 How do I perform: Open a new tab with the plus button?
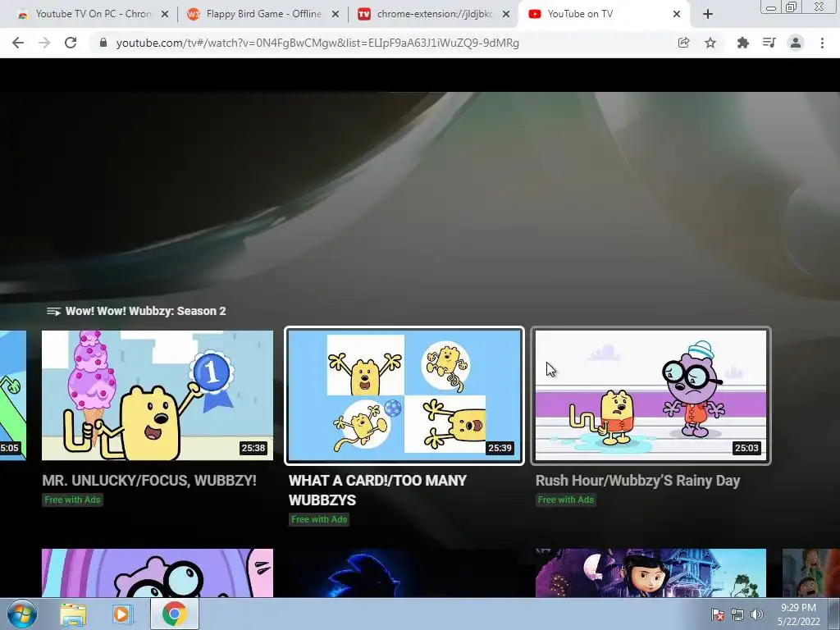click(708, 15)
